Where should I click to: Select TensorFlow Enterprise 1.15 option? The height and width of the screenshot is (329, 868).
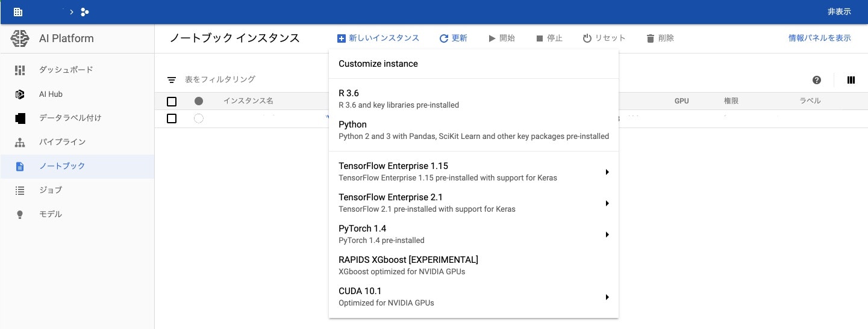click(473, 171)
